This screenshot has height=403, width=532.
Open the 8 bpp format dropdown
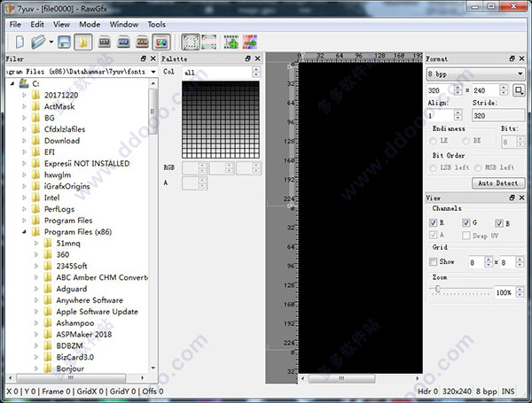(475, 74)
